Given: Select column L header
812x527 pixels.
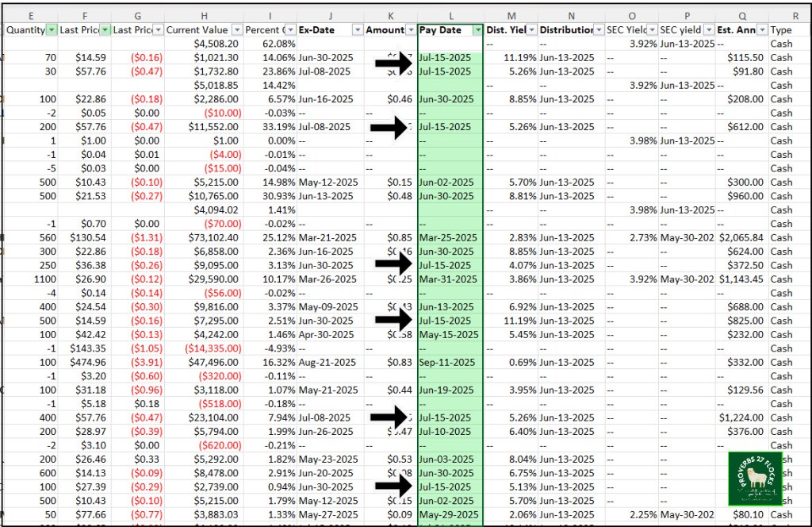Looking at the screenshot, I should [x=450, y=15].
